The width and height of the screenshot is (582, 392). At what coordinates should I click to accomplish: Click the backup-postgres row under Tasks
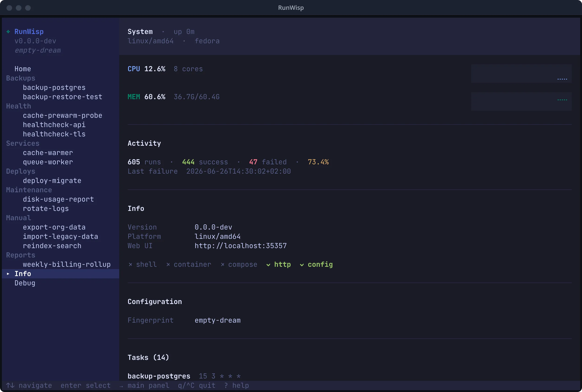point(184,376)
